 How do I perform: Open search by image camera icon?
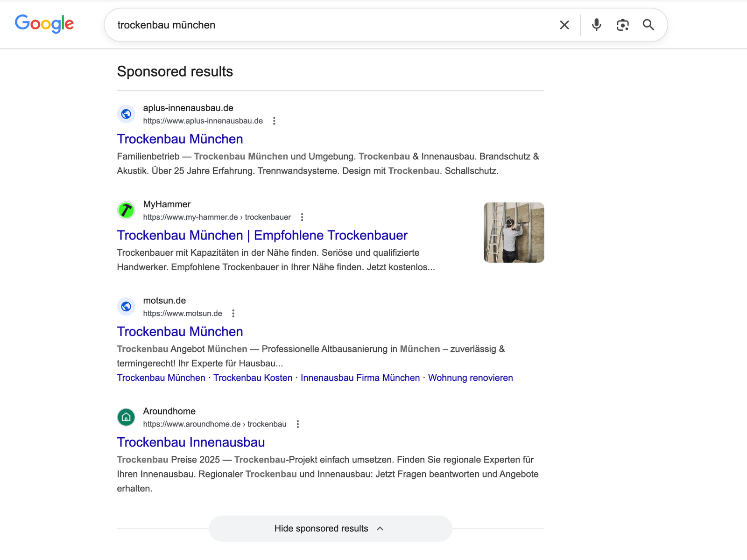click(x=622, y=25)
